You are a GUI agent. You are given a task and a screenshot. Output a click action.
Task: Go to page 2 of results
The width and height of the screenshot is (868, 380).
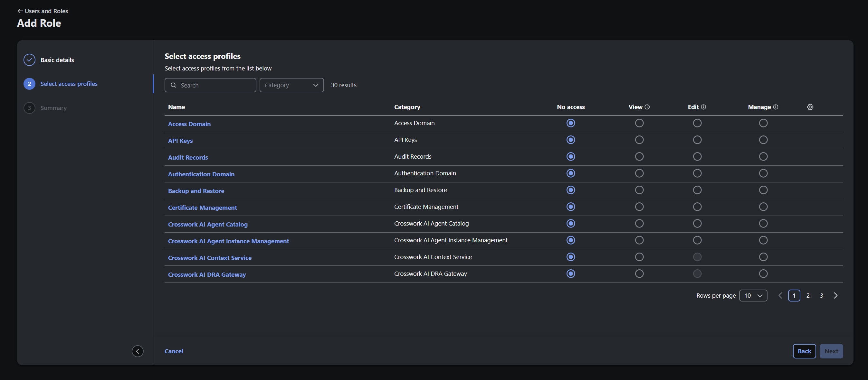click(x=808, y=295)
